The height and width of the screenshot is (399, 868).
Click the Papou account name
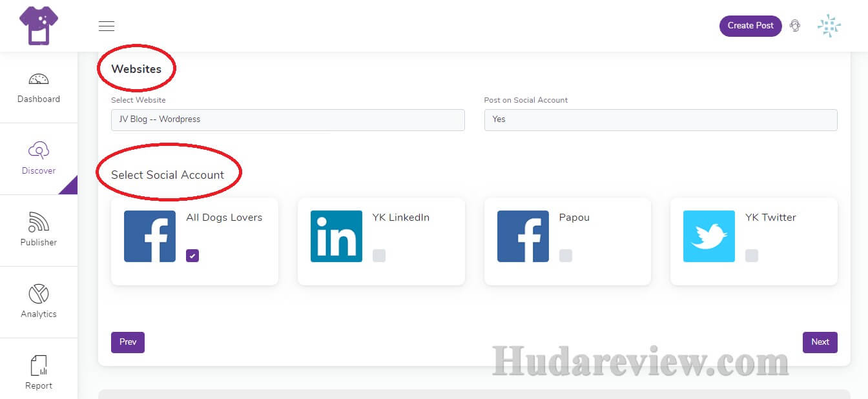click(574, 218)
